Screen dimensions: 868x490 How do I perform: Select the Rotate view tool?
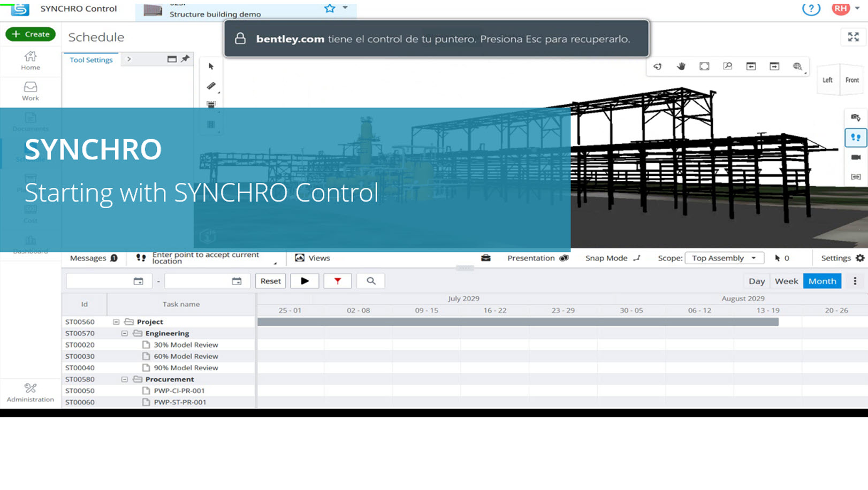coord(658,66)
